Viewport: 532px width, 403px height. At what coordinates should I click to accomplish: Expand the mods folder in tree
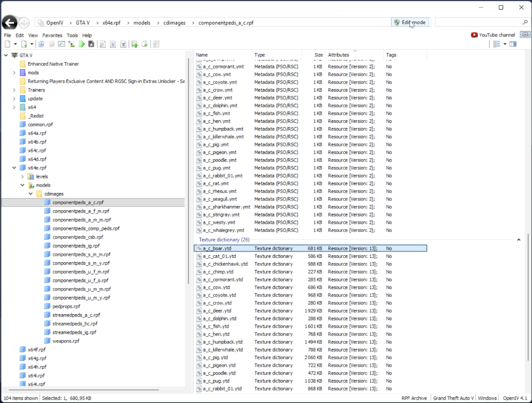(x=14, y=73)
